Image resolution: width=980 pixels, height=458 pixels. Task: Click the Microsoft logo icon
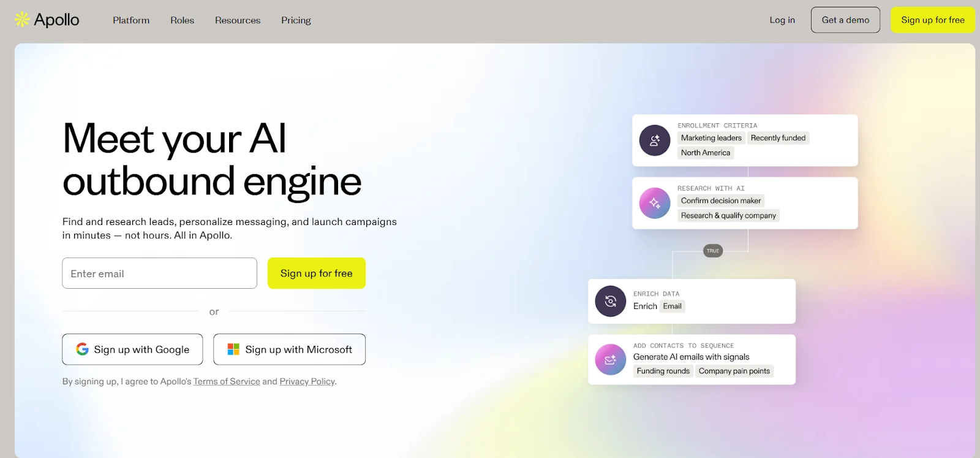(x=233, y=349)
